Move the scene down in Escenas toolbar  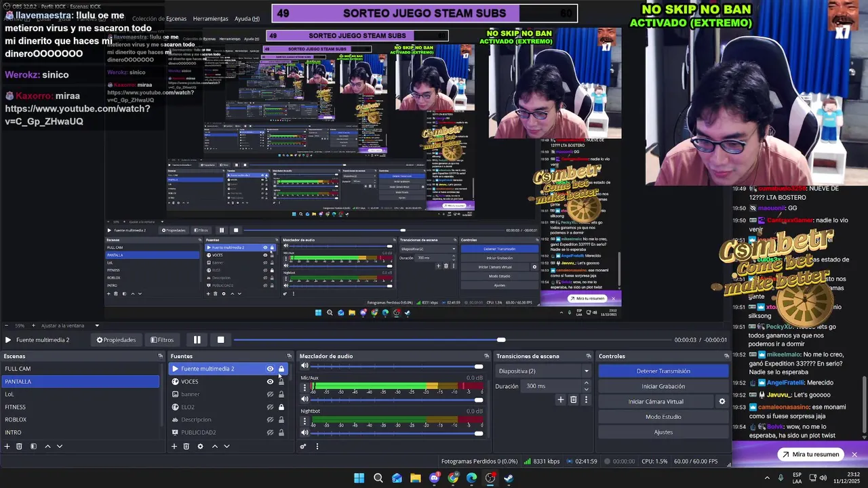tap(60, 446)
